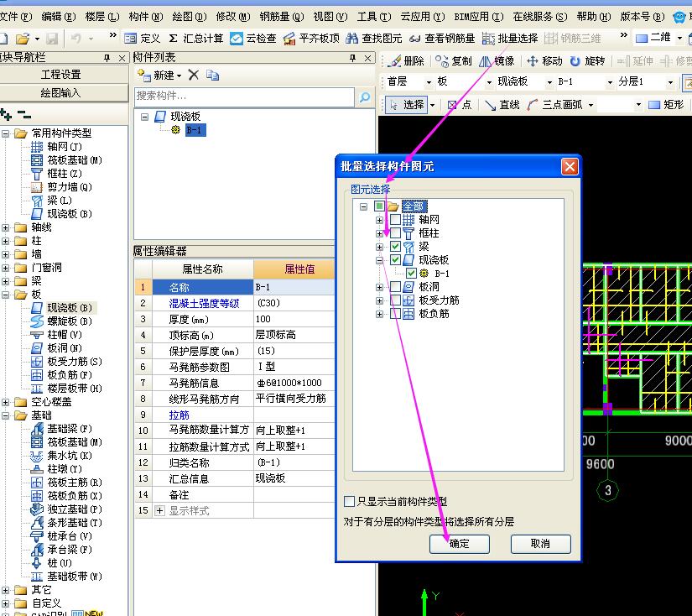Uncheck the B-1 checkbox in dialog
The height and width of the screenshot is (616, 692).
411,274
